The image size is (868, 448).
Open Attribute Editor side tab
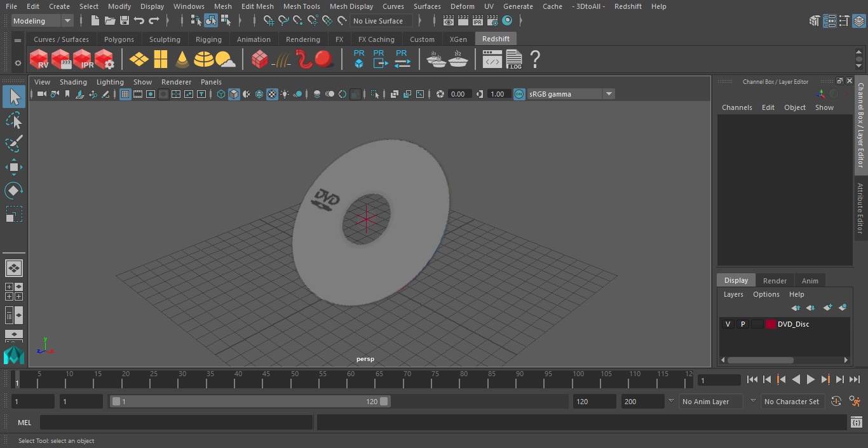tap(861, 208)
